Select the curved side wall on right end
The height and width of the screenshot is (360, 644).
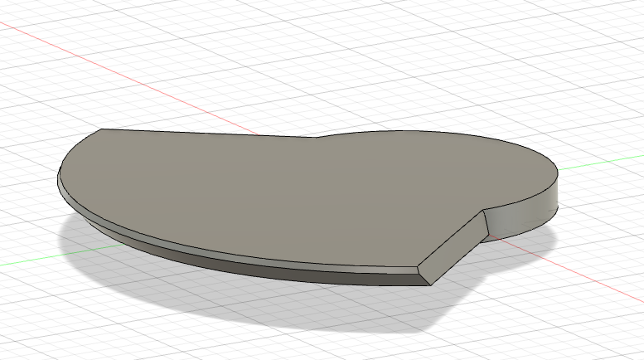[524, 216]
